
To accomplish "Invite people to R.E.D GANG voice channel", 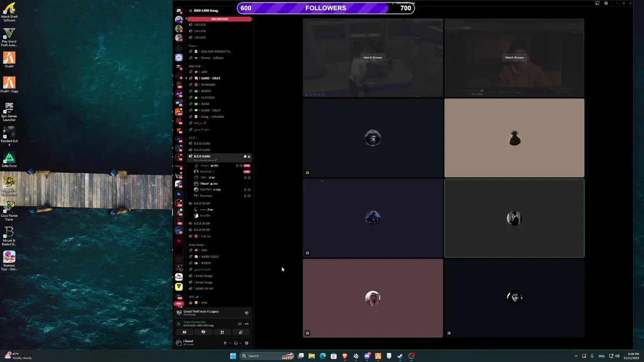I will pos(249,156).
